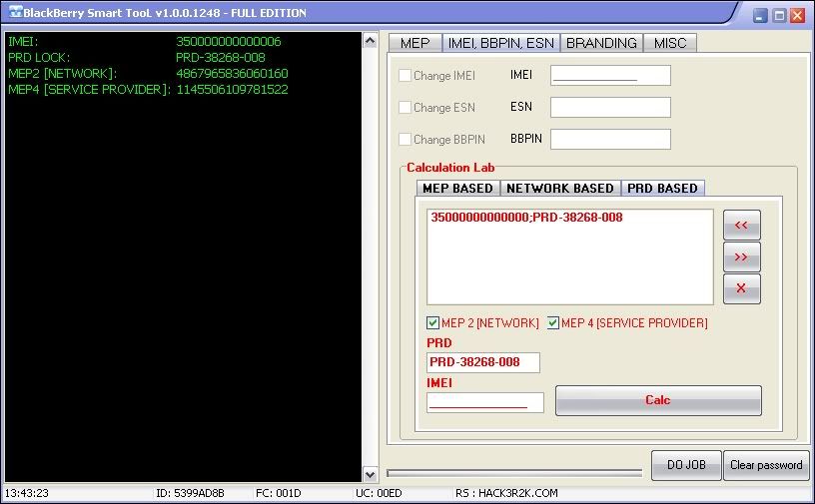Switch to NETWORK BASED calculation tab
Viewport: 815px width, 504px height.
560,188
